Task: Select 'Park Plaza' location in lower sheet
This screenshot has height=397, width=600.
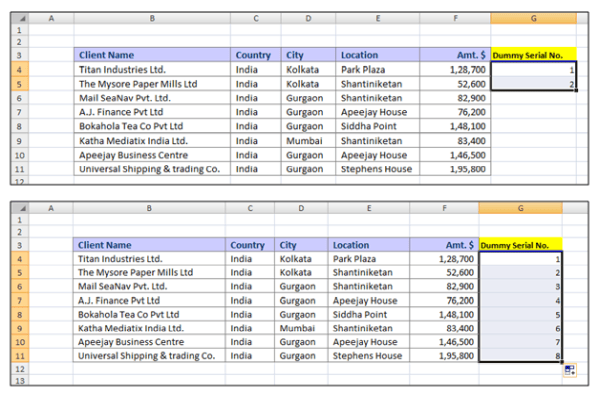Action: pyautogui.click(x=368, y=259)
